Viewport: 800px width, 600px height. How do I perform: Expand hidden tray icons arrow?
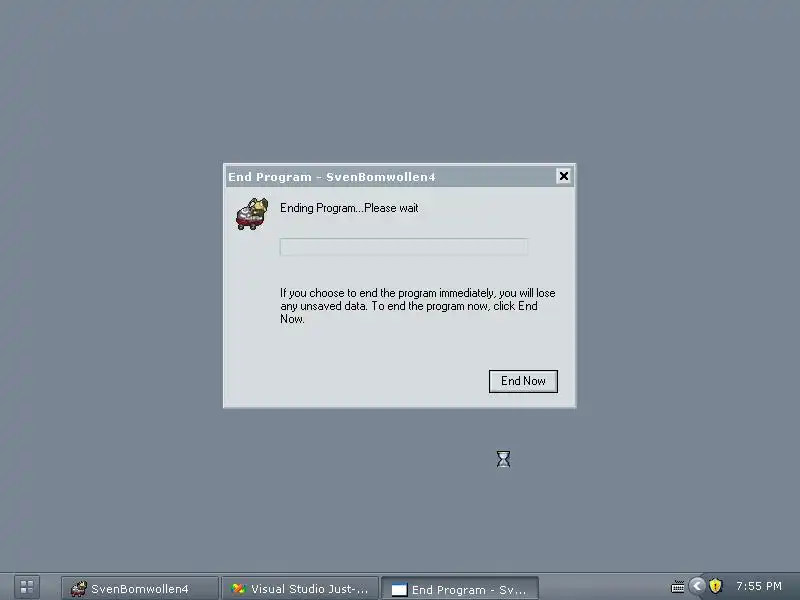pyautogui.click(x=697, y=586)
